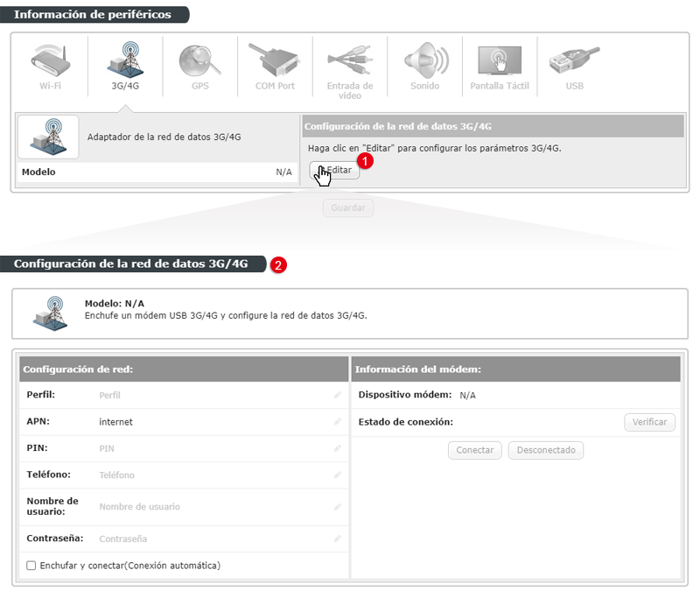Click the Verificar button

point(649,422)
